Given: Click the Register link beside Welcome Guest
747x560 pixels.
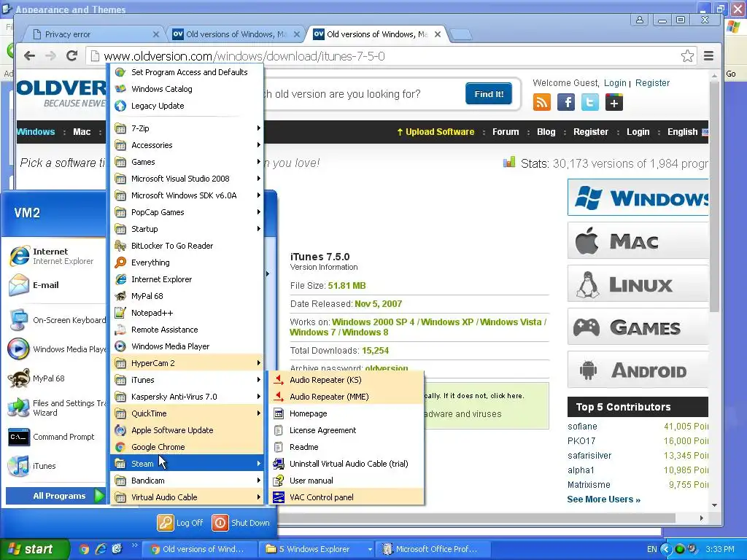Looking at the screenshot, I should coord(652,83).
